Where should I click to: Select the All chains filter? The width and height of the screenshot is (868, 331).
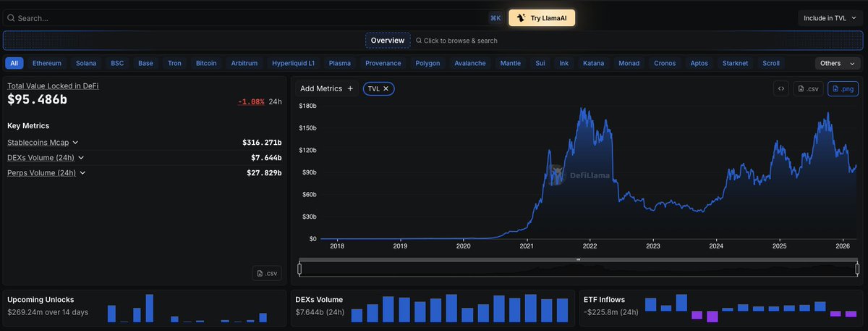click(x=14, y=63)
